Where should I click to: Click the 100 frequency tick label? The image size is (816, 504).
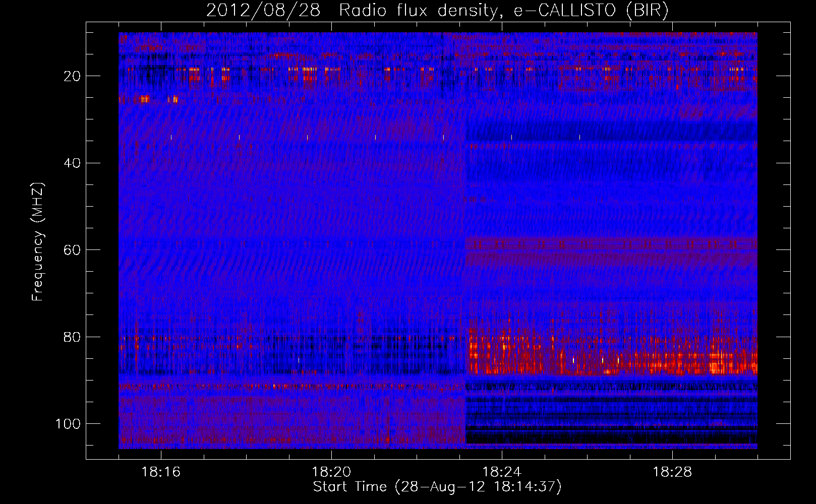click(68, 424)
